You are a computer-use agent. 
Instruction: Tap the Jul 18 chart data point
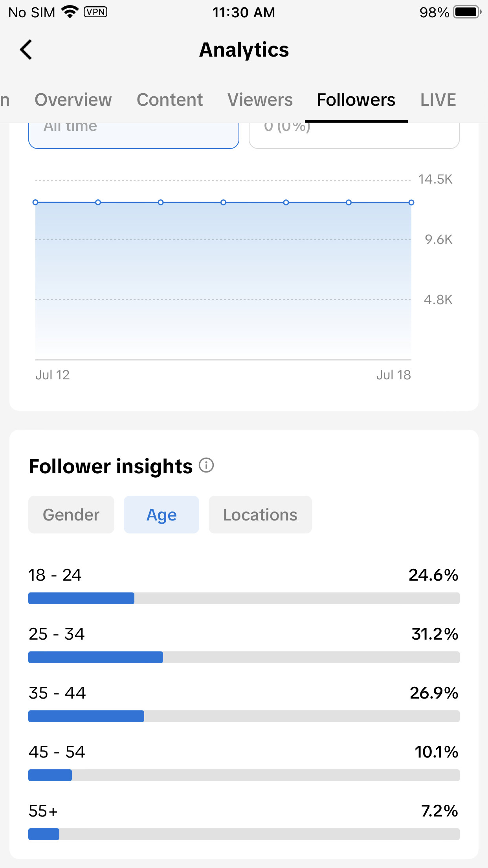[411, 202]
